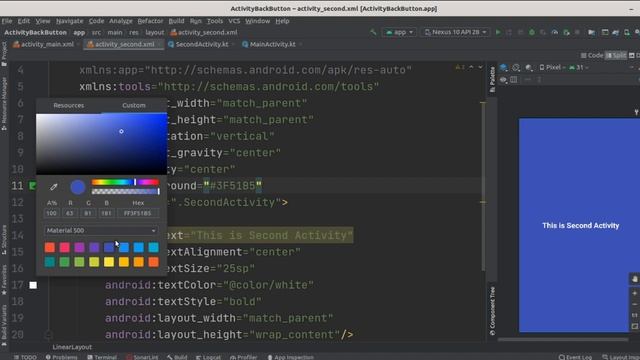This screenshot has width=640, height=360.
Task: Open the Event Log
Action: [x=575, y=357]
